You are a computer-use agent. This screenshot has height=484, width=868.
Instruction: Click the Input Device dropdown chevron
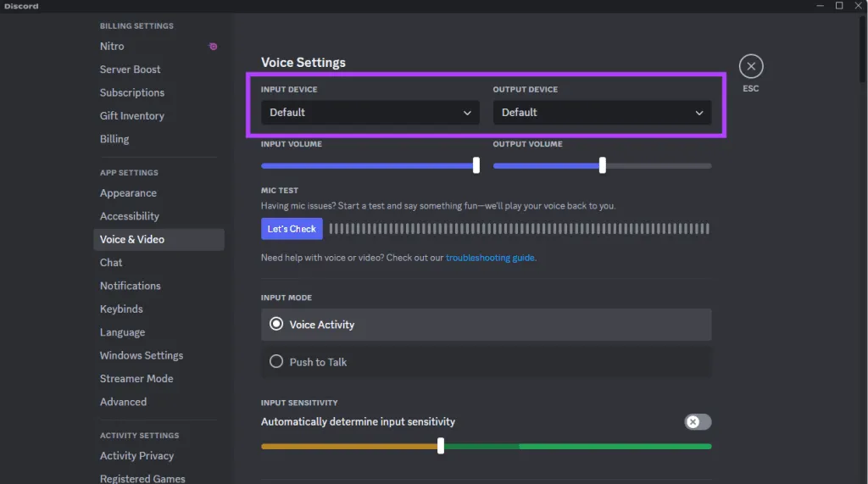coord(467,113)
